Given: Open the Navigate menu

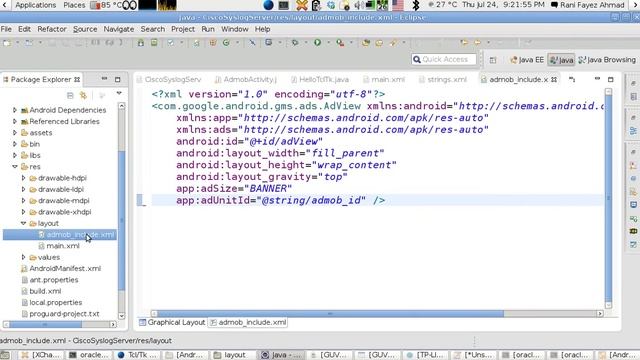Looking at the screenshot, I should [x=119, y=29].
